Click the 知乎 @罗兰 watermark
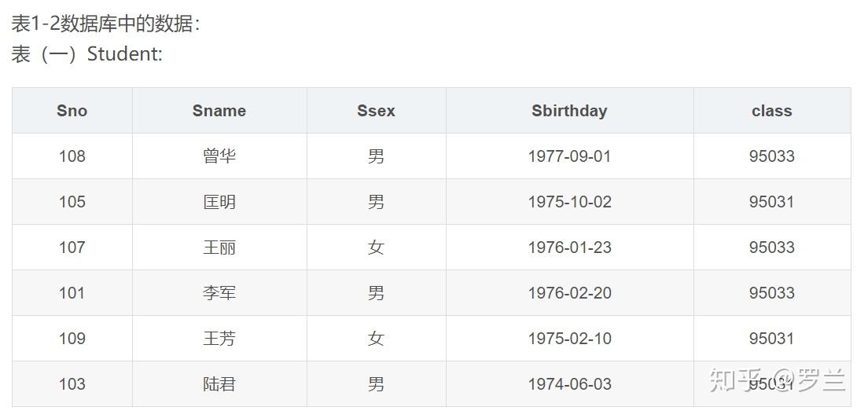 click(x=777, y=380)
